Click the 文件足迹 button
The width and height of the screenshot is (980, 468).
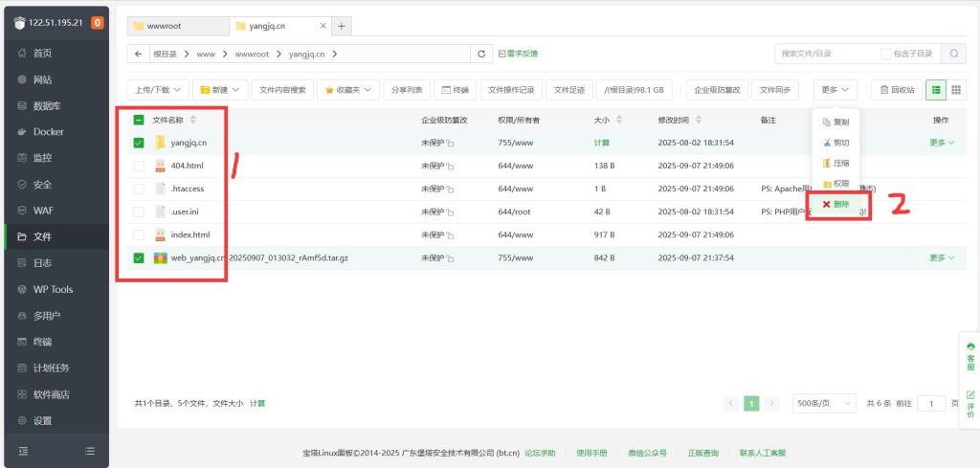click(x=569, y=90)
